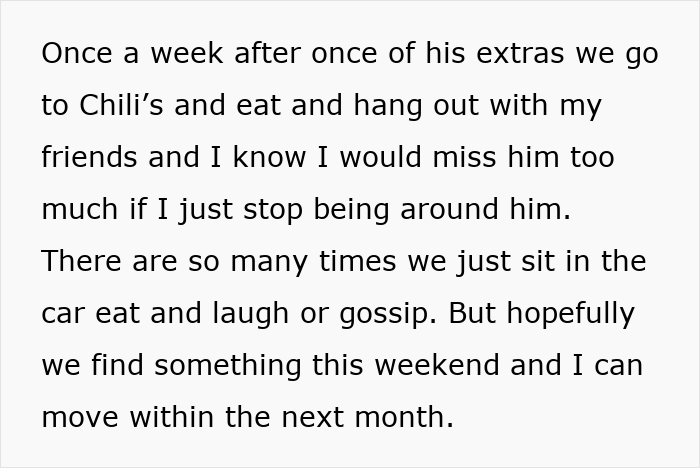Click the word "laugh" in the text
This screenshot has height=468, width=700.
pyautogui.click(x=250, y=313)
